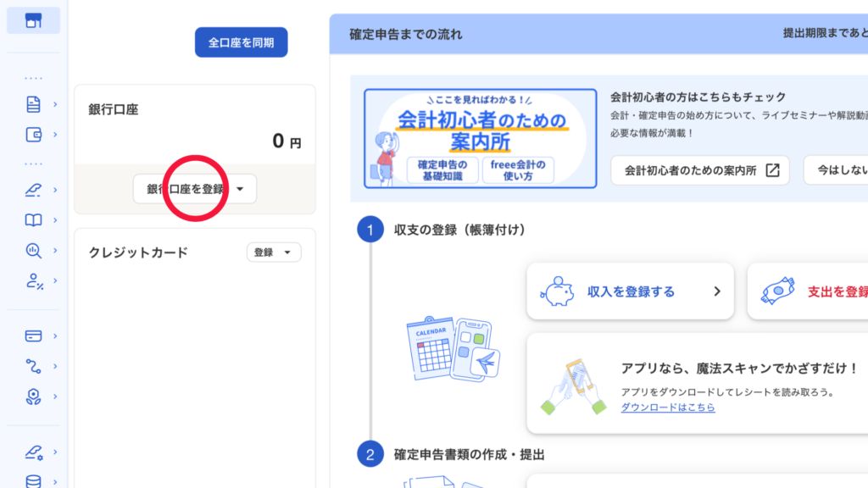Screen dimensions: 868x488
Task: Click the 収入を登録する card
Action: (x=630, y=291)
